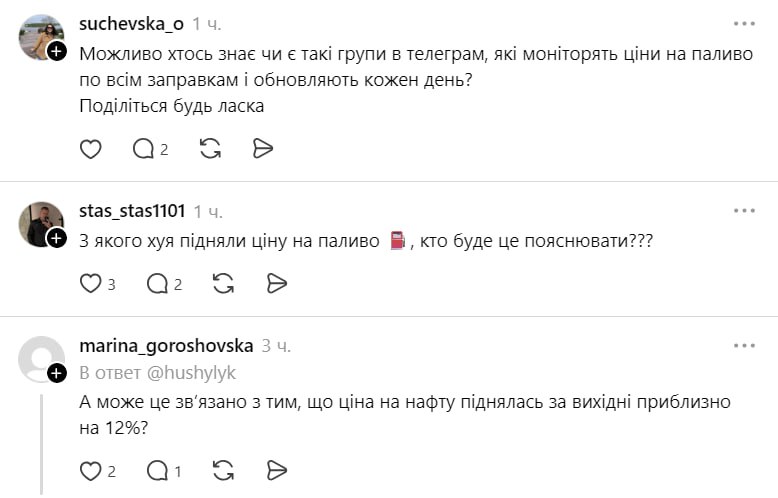Viewport: 778px width, 498px height.
Task: Open comments on marina_goroshovska's reply
Action: pyautogui.click(x=158, y=470)
